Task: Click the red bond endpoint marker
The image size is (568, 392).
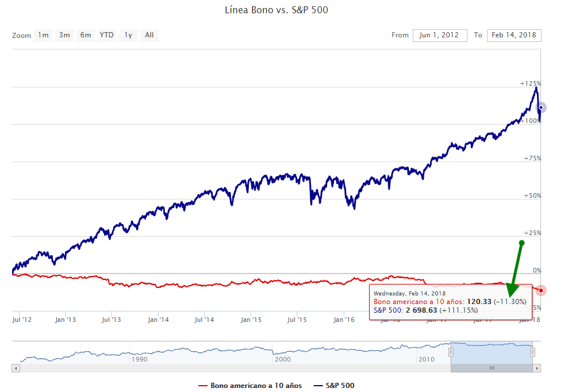Action: (x=540, y=290)
